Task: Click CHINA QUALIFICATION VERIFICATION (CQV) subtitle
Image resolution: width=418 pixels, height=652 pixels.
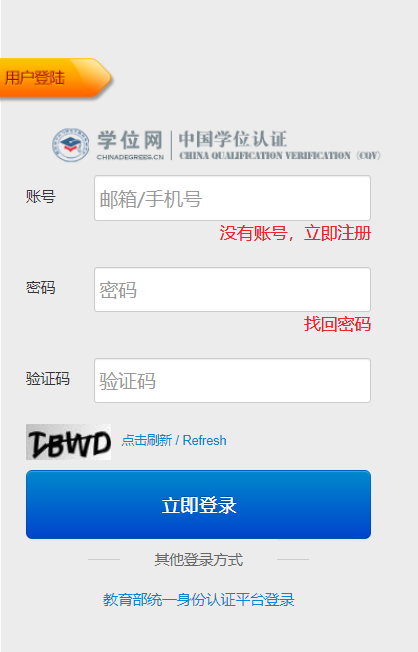Action: pos(280,156)
